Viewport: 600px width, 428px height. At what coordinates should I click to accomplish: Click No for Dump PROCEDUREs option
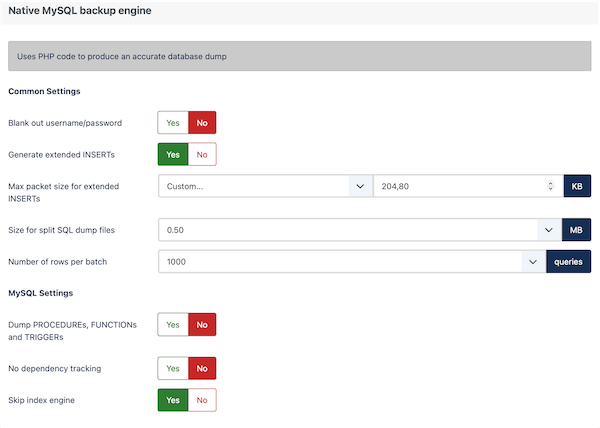(x=202, y=325)
